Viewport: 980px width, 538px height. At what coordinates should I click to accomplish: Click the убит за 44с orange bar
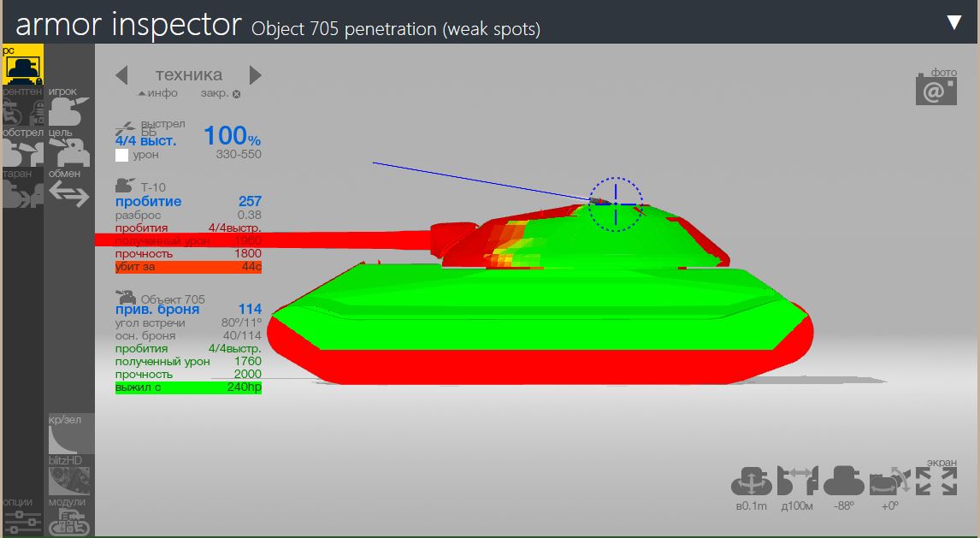[x=188, y=267]
